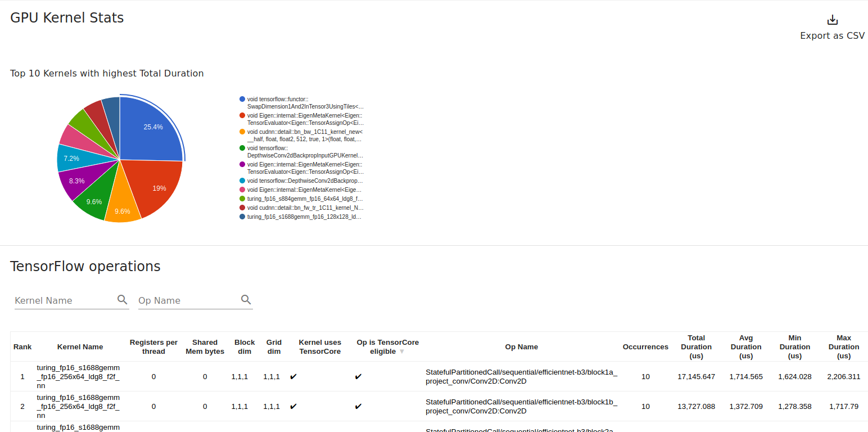Click rank 2 Kernel uses TensorCore checkmark
This screenshot has height=432, width=868.
pos(293,406)
